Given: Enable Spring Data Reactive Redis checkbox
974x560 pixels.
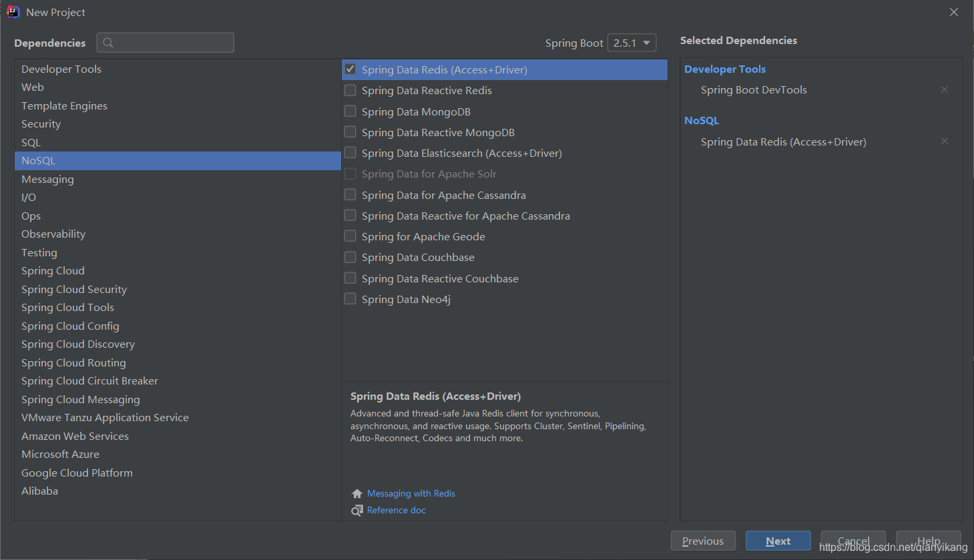Looking at the screenshot, I should tap(350, 90).
